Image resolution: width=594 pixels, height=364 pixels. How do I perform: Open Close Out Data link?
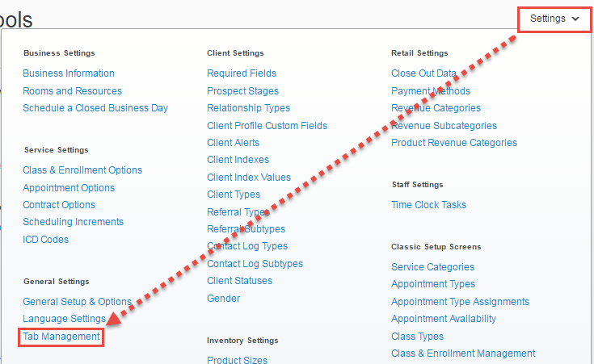pyautogui.click(x=423, y=73)
